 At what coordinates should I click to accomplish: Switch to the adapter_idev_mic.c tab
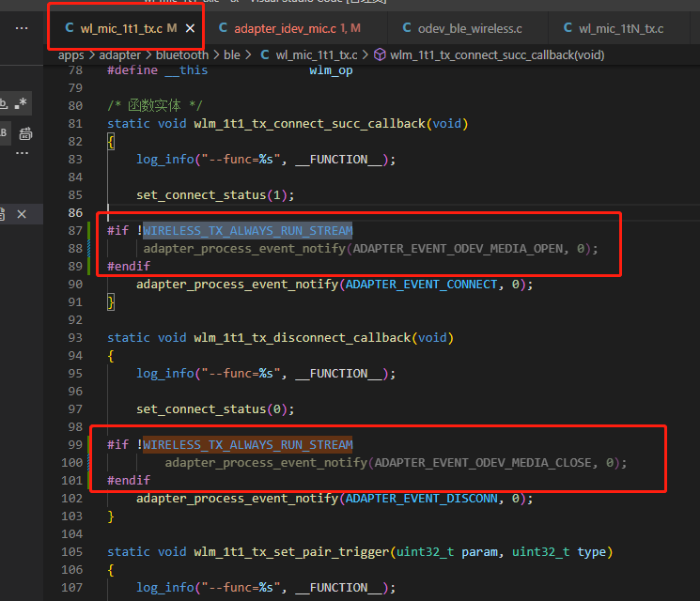289,28
